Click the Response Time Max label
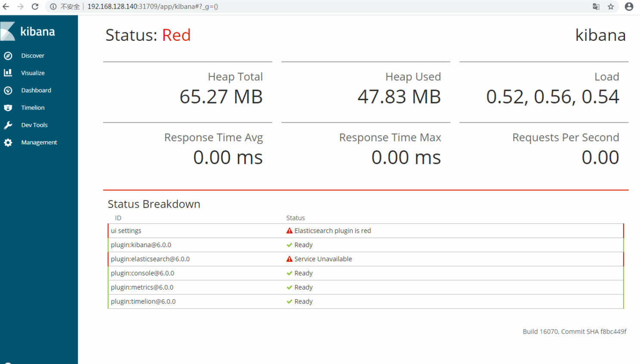This screenshot has height=364, width=640. click(390, 138)
